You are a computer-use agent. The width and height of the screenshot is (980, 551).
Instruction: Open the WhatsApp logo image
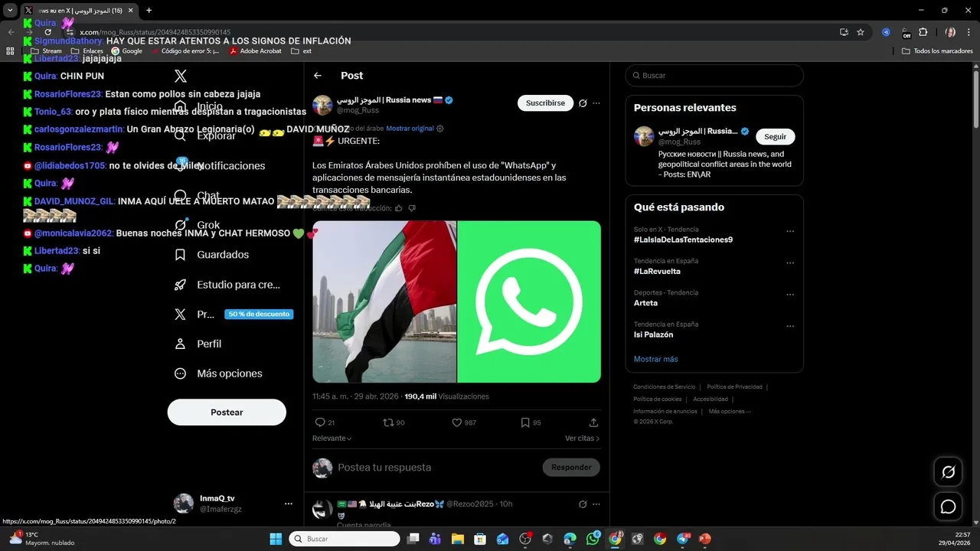[x=529, y=302]
